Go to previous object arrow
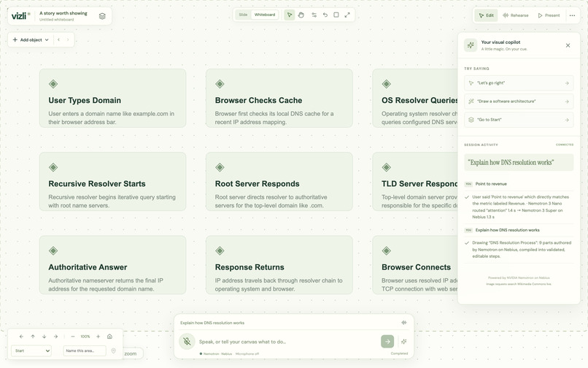Image resolution: width=588 pixels, height=368 pixels. (x=58, y=39)
